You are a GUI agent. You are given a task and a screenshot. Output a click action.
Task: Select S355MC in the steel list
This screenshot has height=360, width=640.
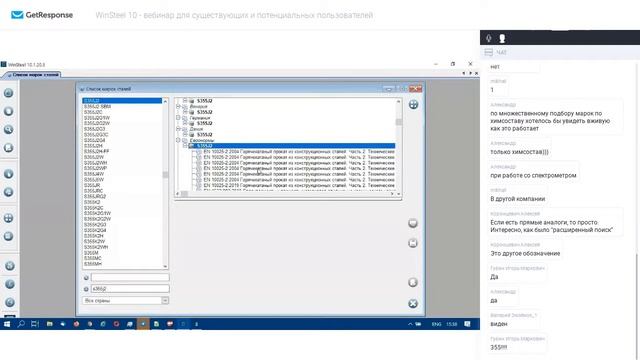click(x=93, y=258)
